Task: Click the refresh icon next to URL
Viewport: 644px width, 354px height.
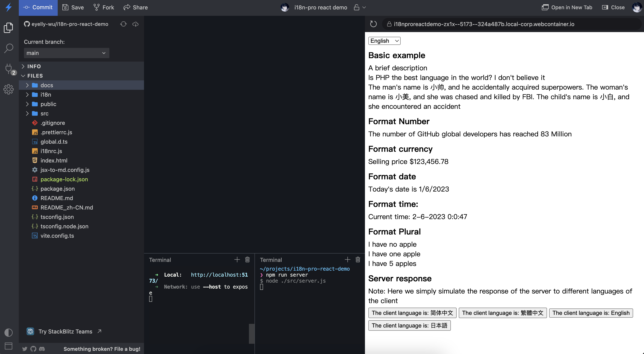Action: (x=373, y=24)
